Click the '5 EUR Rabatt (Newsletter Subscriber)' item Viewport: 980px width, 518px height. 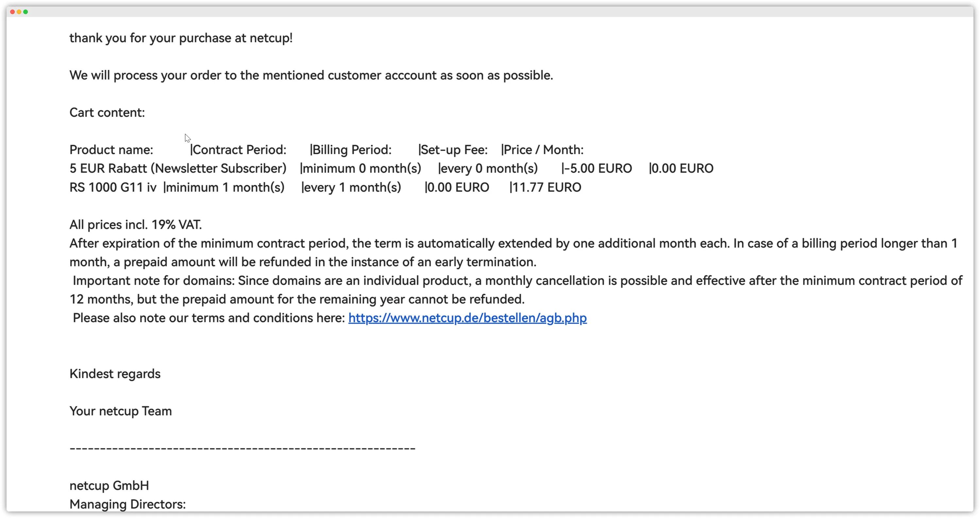click(x=178, y=169)
